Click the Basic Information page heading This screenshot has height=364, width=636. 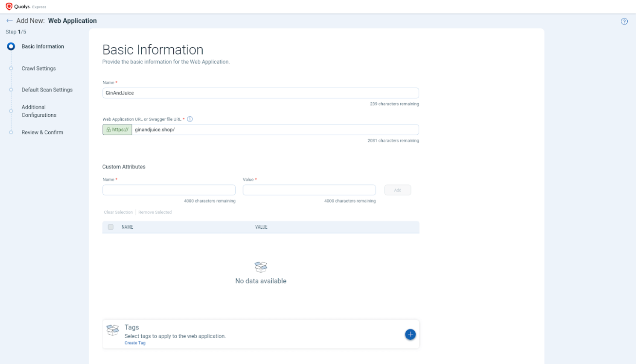(153, 50)
